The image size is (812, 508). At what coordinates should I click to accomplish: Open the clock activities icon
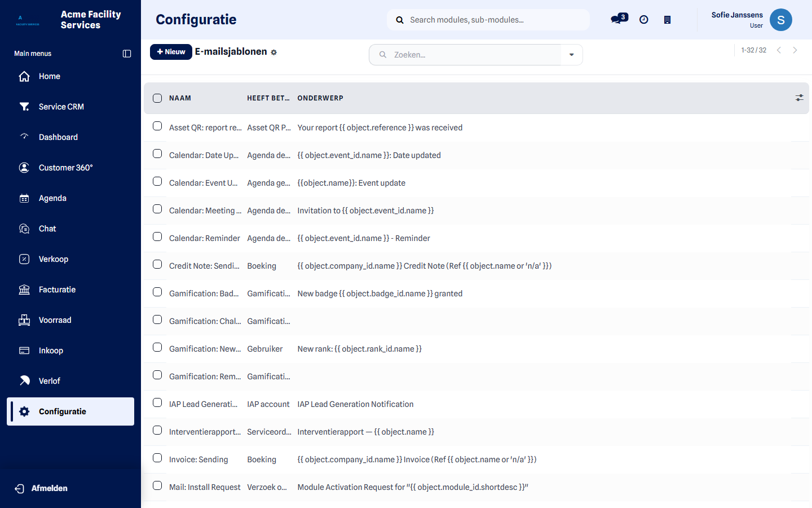644,20
